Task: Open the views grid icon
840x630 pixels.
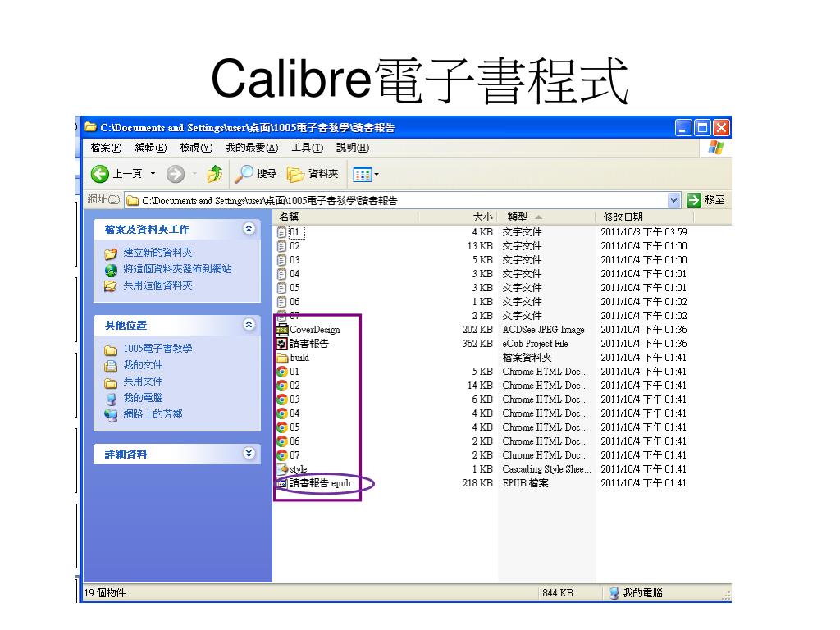Action: pos(362,174)
